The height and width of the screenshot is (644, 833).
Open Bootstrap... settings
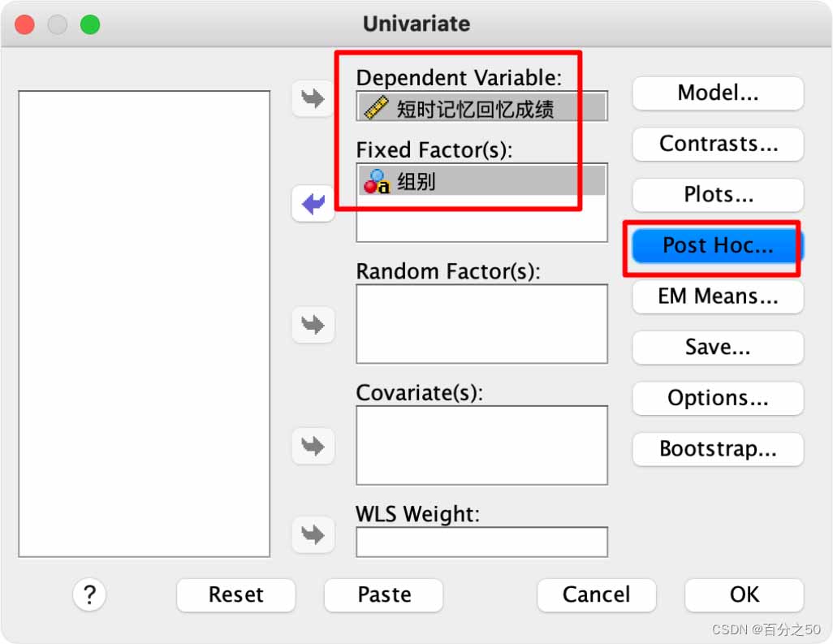coord(718,449)
